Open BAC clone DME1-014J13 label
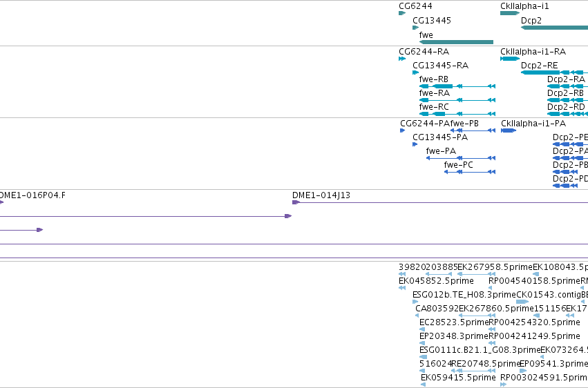 [x=321, y=195]
